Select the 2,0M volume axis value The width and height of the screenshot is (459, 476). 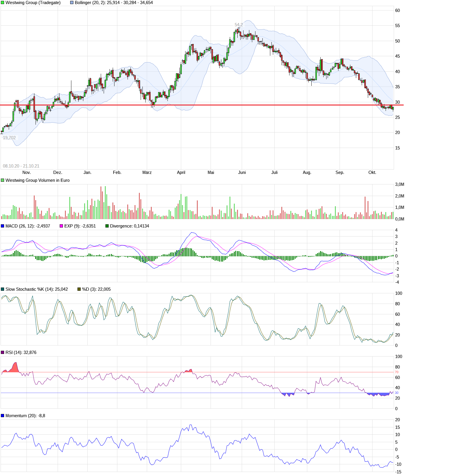point(400,196)
